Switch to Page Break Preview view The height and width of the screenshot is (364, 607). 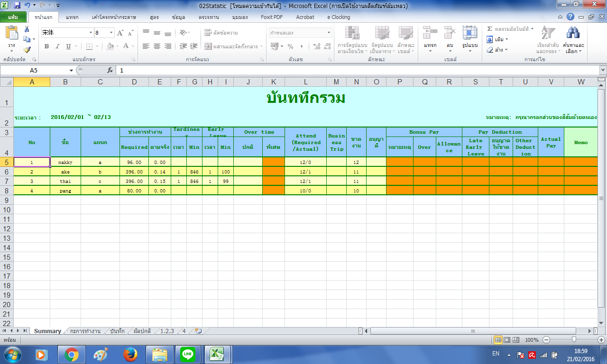pos(515,340)
